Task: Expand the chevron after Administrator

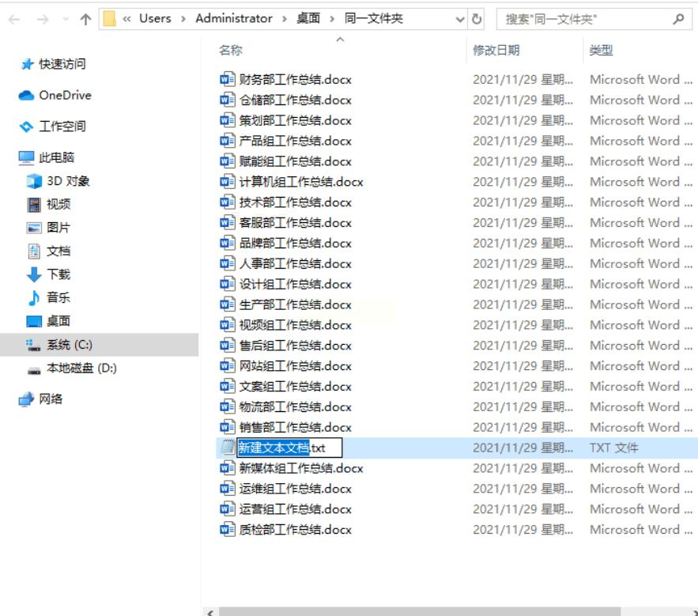Action: (284, 19)
